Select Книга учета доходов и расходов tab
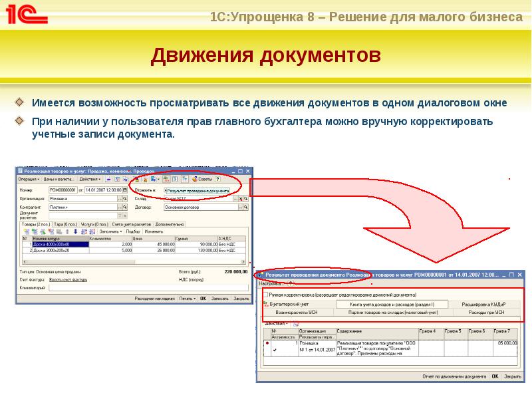This screenshot has width=532, height=399. click(392, 305)
